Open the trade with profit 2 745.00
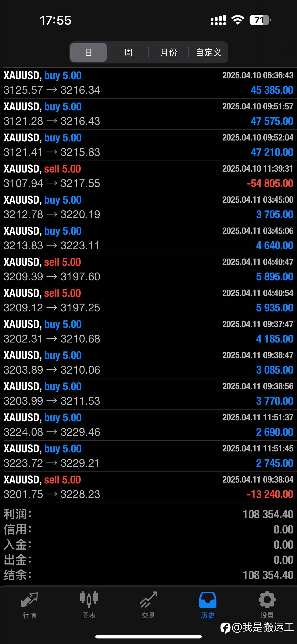The width and height of the screenshot is (297, 644). (148, 456)
